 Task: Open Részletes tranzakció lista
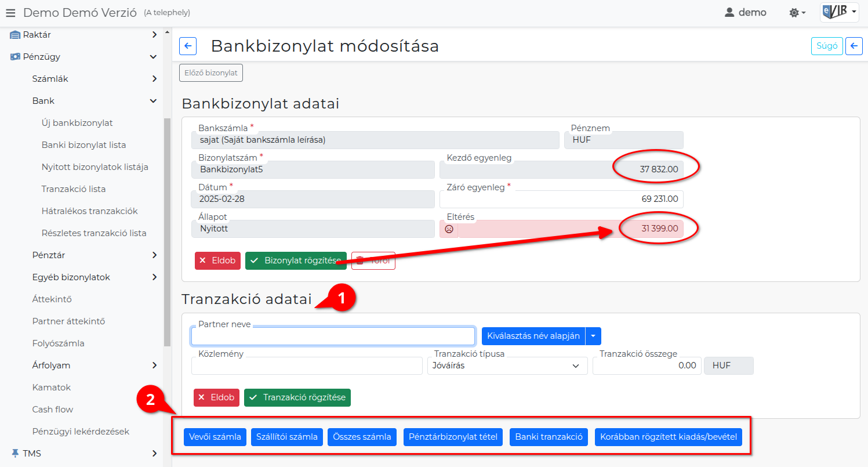[x=94, y=233]
